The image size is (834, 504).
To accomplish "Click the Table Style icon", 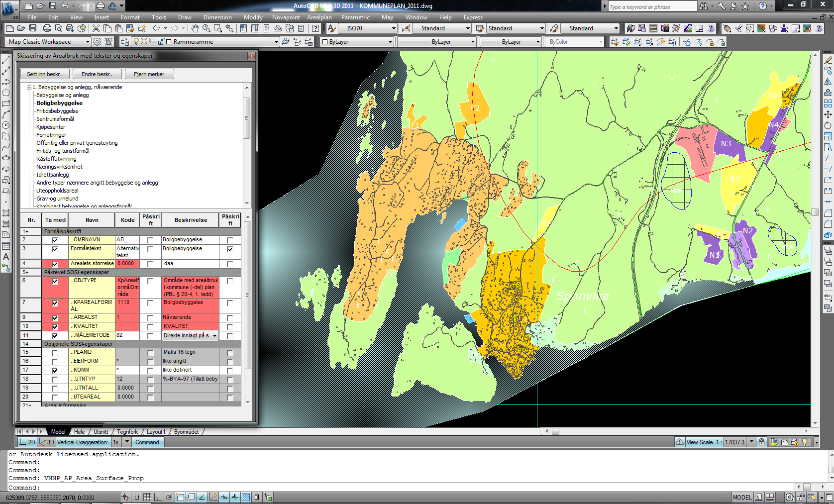I will tap(480, 28).
